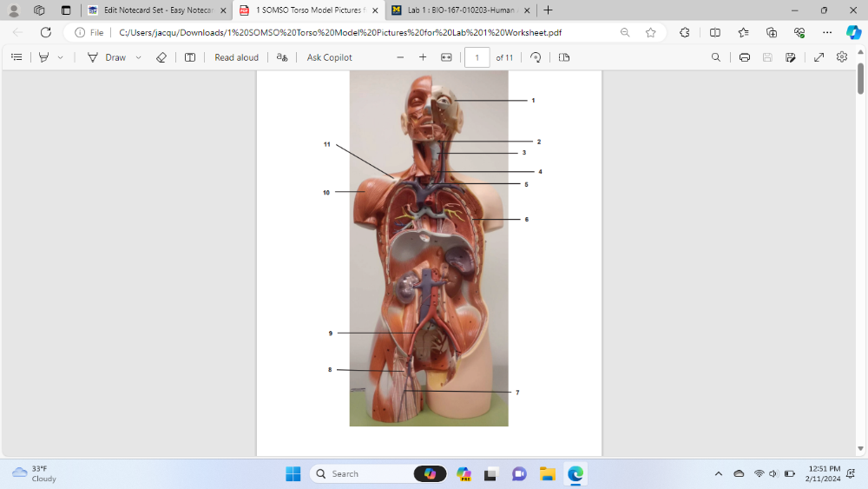868x489 pixels.
Task: Click the page number input field
Action: [x=477, y=57]
